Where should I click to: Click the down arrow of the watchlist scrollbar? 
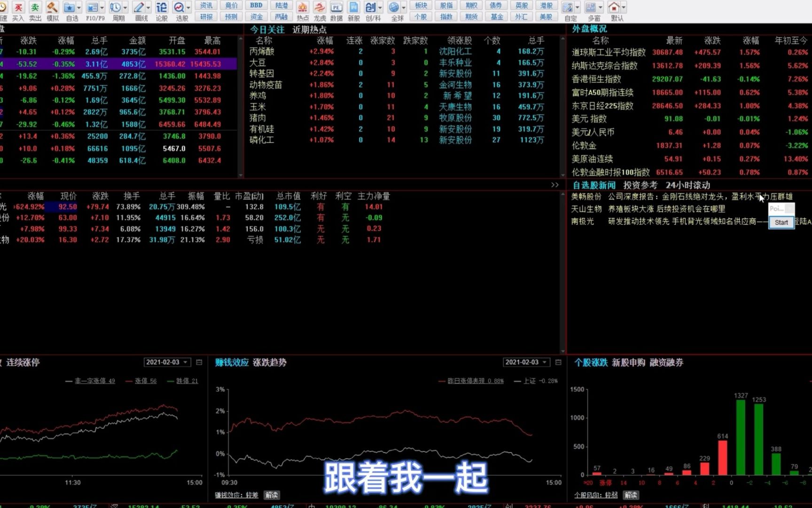562,351
